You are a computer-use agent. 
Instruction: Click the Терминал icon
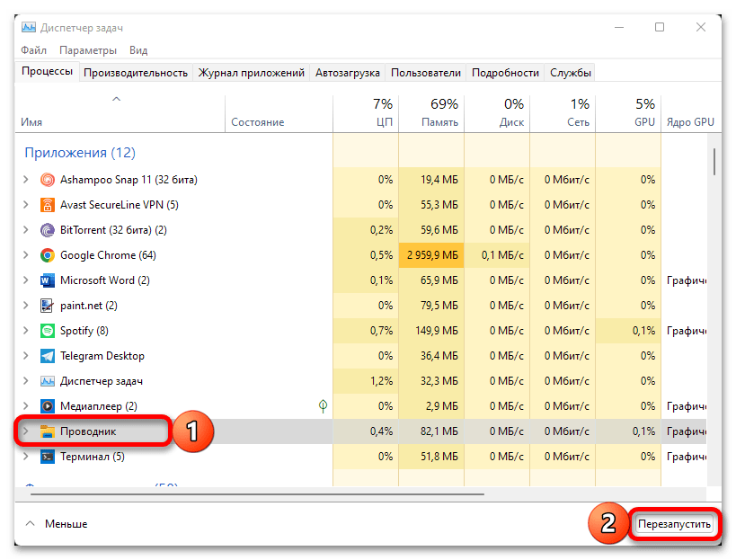click(x=48, y=457)
